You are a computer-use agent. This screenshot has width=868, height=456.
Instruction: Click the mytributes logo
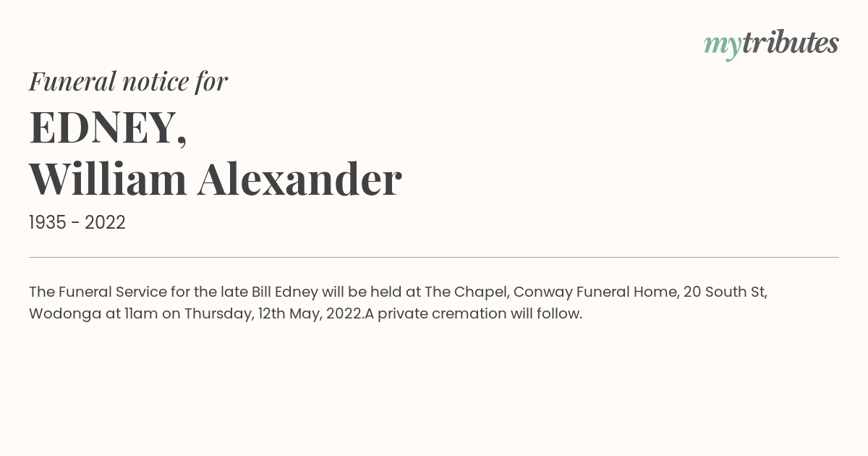(x=771, y=43)
